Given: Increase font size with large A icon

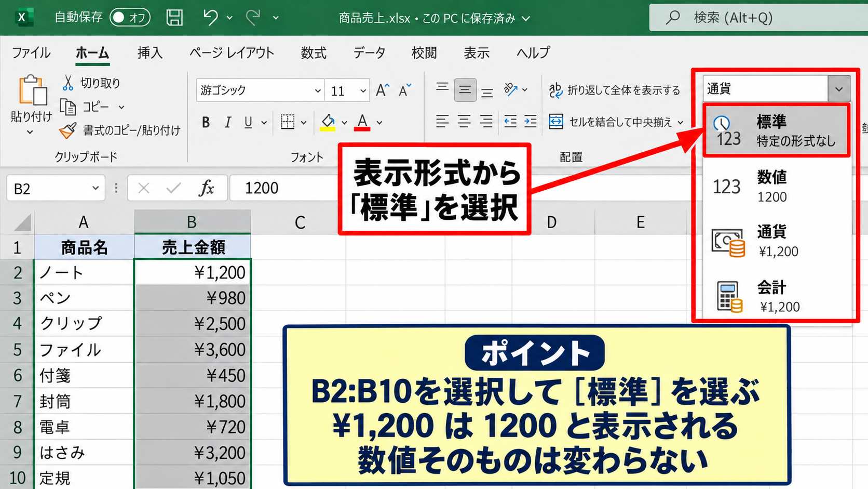Looking at the screenshot, I should (382, 90).
